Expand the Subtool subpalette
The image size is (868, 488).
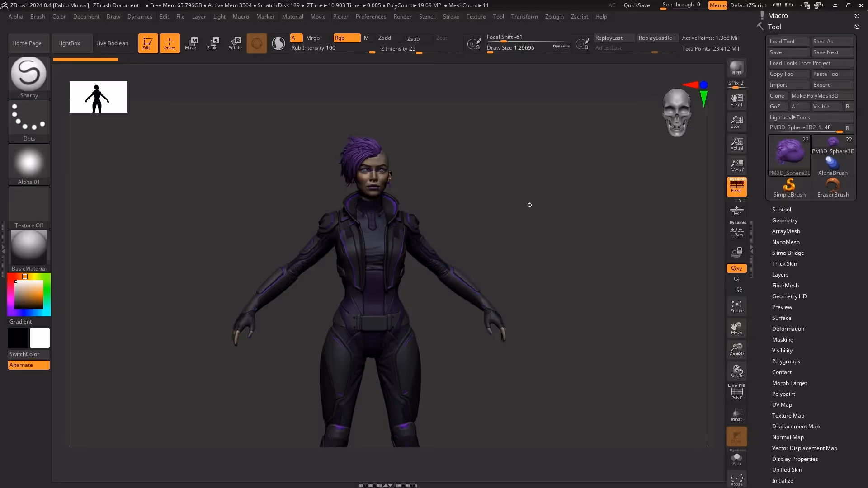coord(781,210)
